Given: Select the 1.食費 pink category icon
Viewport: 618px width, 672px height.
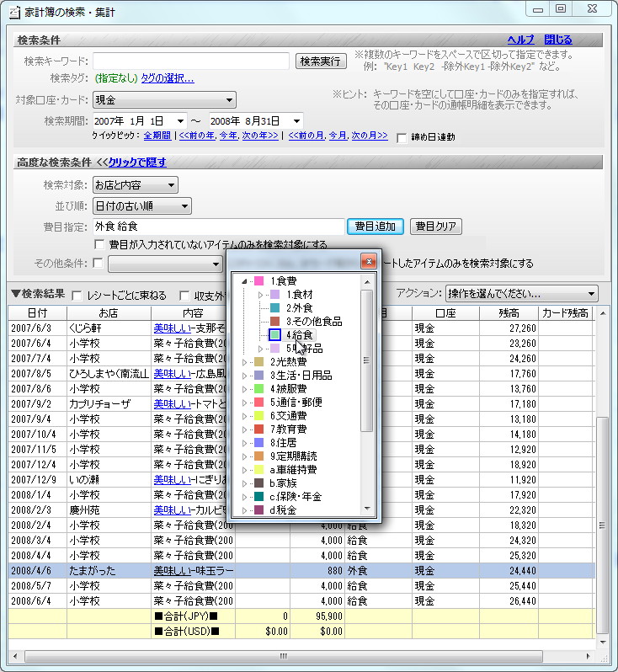Looking at the screenshot, I should pyautogui.click(x=258, y=281).
